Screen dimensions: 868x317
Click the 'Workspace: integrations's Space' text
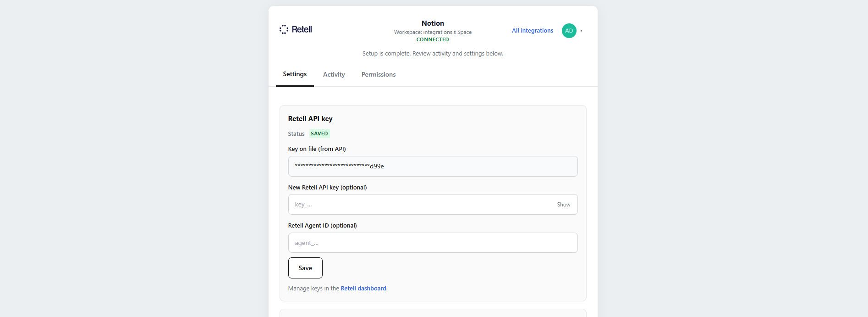pyautogui.click(x=433, y=32)
